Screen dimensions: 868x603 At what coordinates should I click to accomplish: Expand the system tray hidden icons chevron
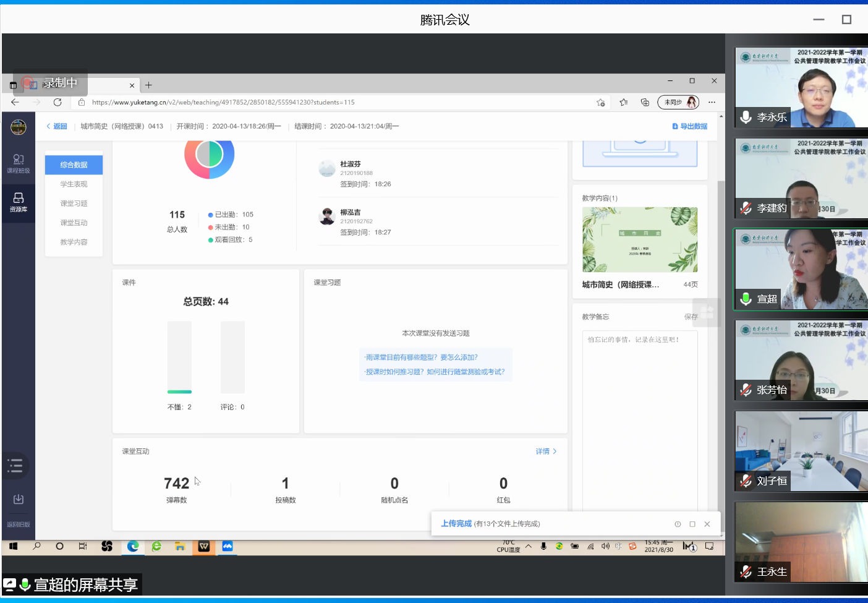point(529,546)
